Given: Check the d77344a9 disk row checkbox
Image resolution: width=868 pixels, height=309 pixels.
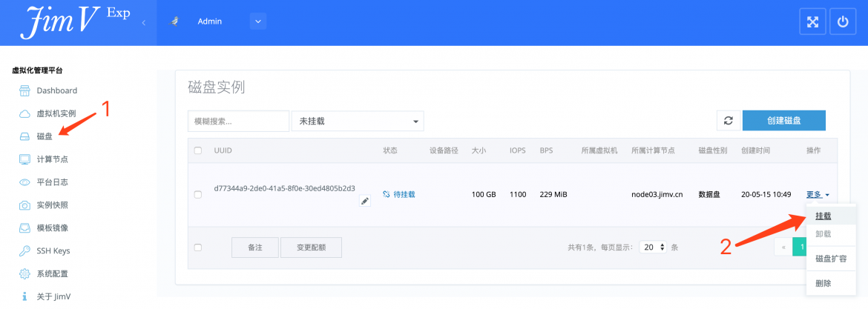Looking at the screenshot, I should [x=198, y=195].
